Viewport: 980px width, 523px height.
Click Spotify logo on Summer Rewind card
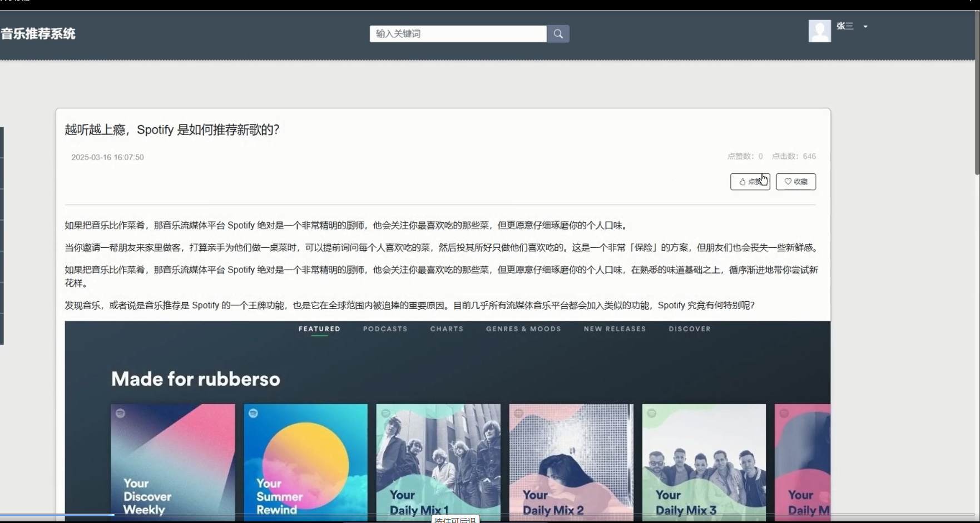pos(254,413)
